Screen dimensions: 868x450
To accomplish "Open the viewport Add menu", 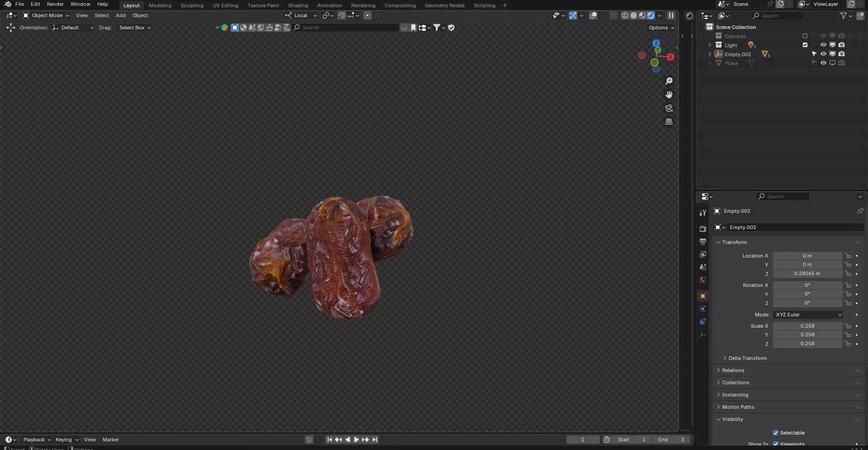I will coord(120,15).
